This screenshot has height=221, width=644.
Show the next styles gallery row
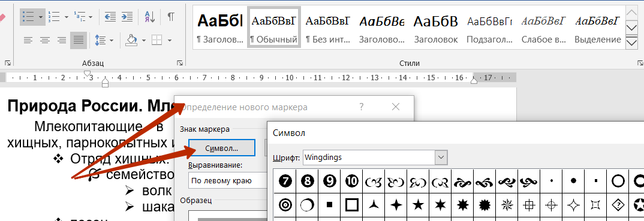631,28
